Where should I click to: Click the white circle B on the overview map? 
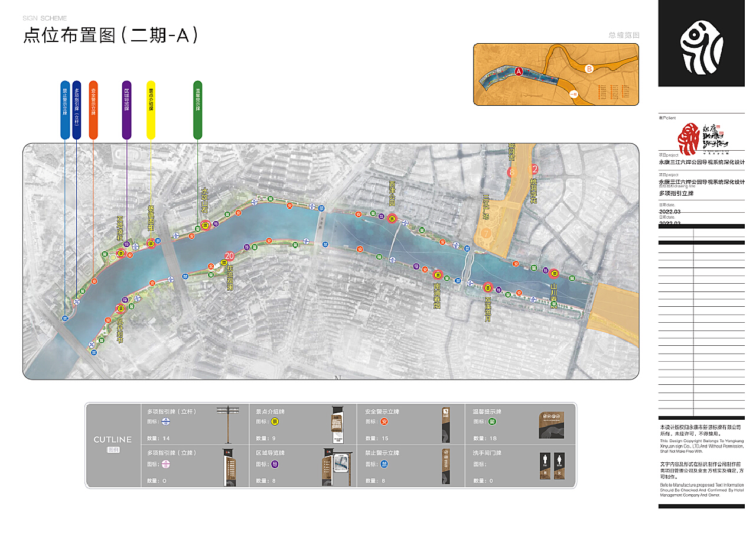589,69
